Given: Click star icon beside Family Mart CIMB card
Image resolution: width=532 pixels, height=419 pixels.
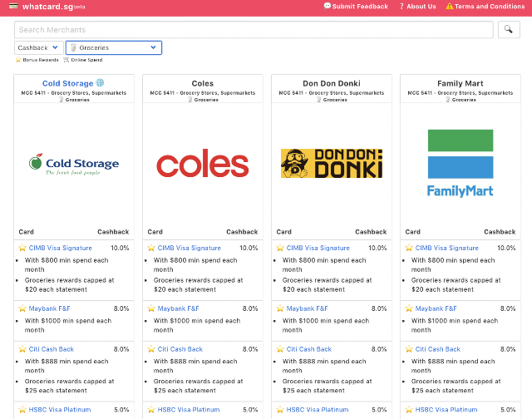Looking at the screenshot, I should (x=409, y=248).
